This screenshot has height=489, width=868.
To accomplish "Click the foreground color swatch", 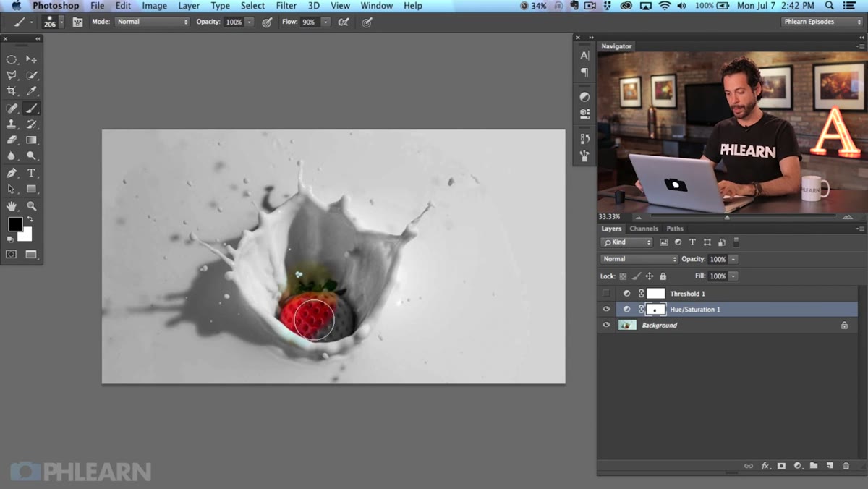I will [15, 224].
